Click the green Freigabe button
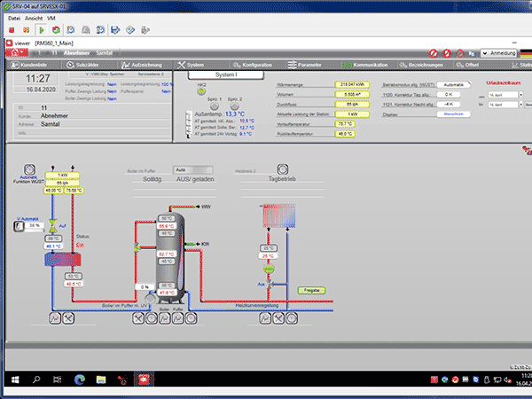Viewport: 532px width, 399px height. click(x=311, y=291)
